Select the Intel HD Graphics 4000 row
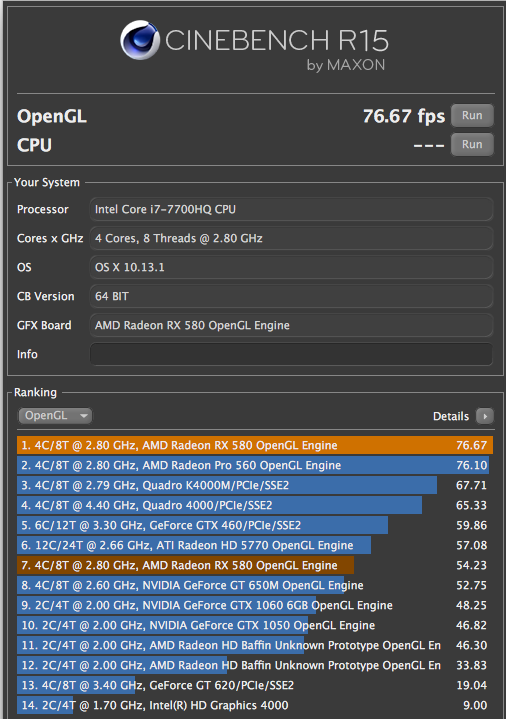Viewport: 506px width, 719px height. [255, 705]
